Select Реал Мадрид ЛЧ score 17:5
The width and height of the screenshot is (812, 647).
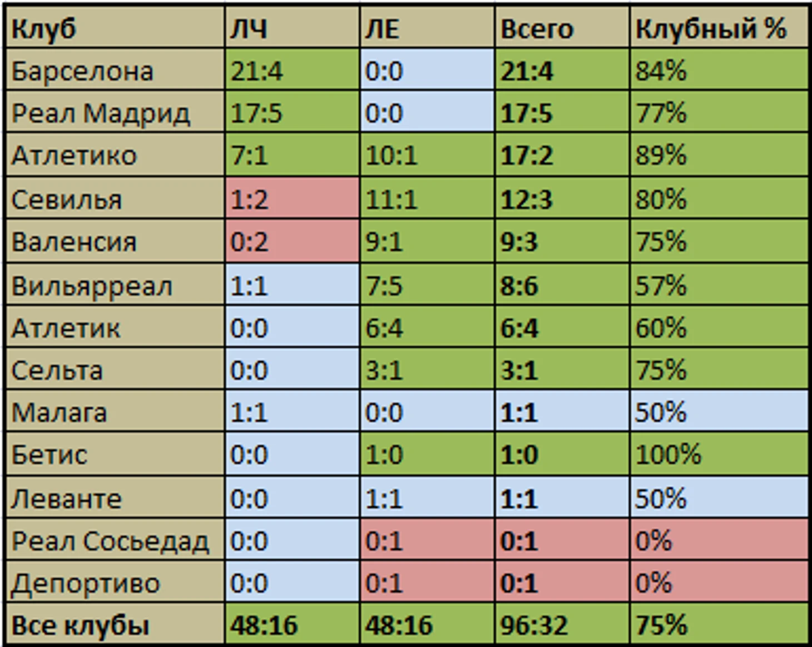pyautogui.click(x=293, y=112)
